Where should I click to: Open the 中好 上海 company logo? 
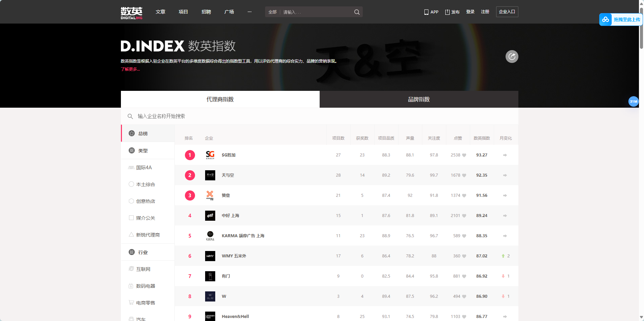210,215
